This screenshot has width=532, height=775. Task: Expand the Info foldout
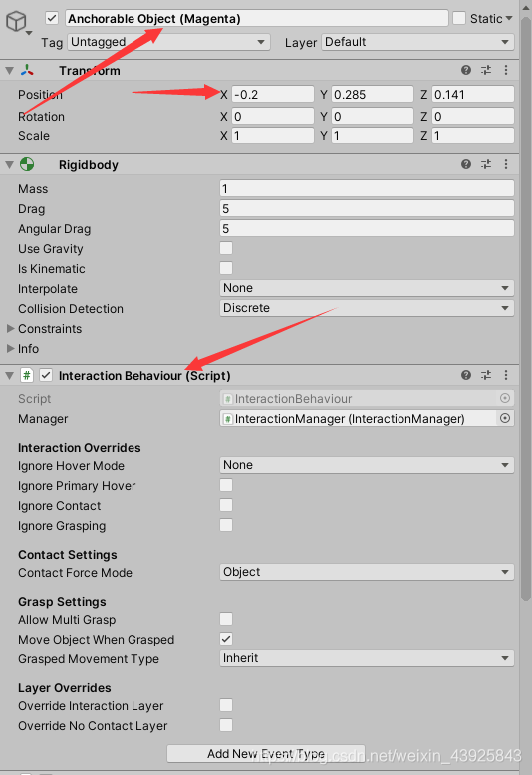pos(10,348)
